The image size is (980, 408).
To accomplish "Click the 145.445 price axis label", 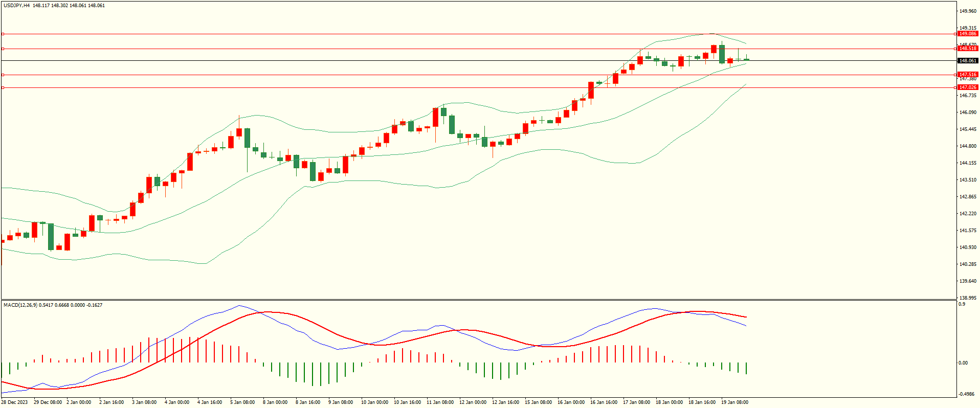I will (968, 129).
